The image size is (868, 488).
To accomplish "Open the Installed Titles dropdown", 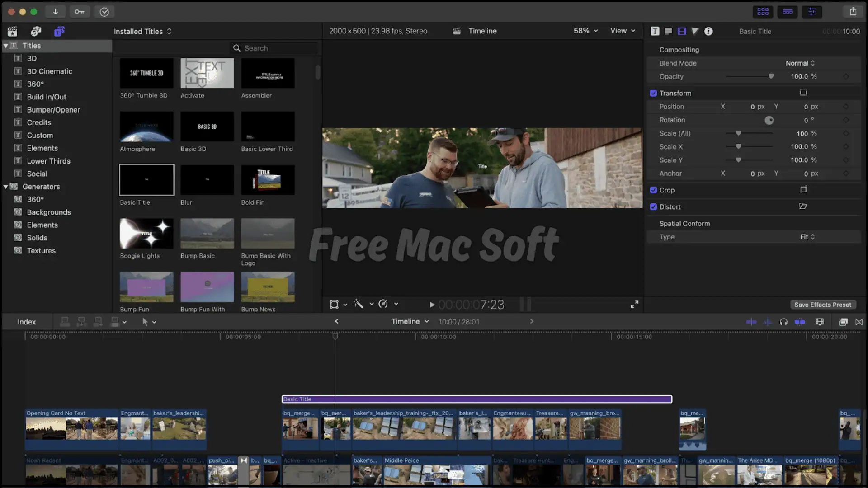I will tap(142, 31).
